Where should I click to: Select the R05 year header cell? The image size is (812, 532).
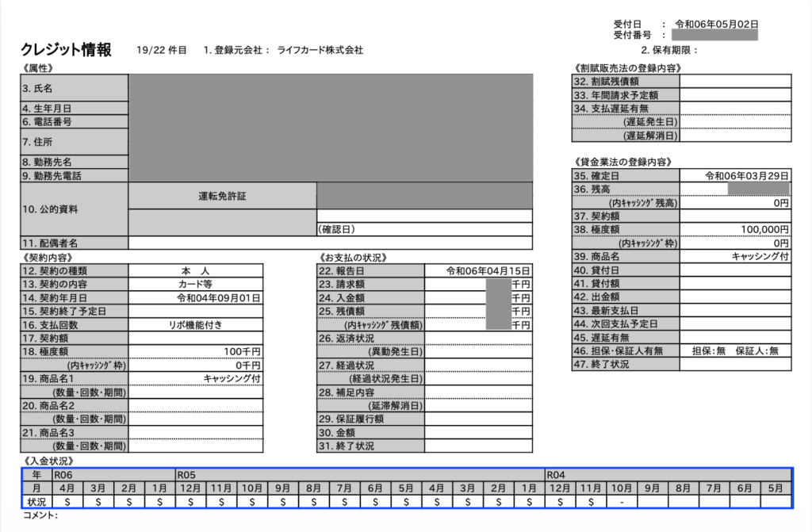360,474
